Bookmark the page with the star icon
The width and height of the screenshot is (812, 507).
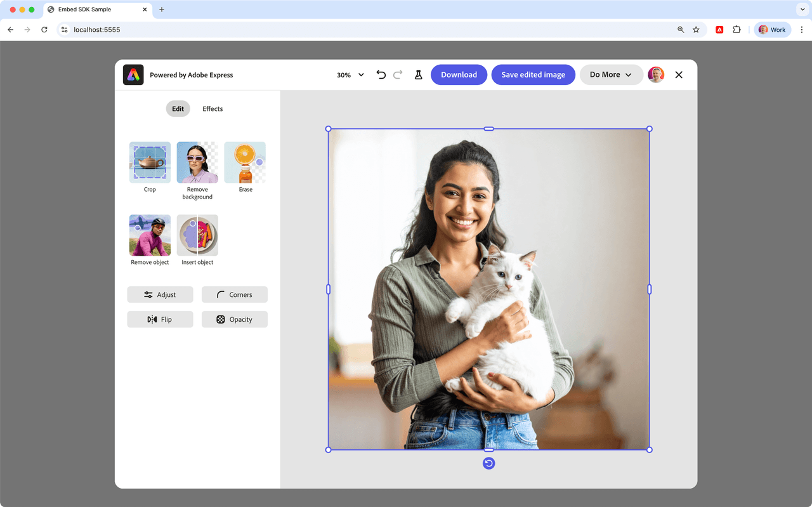696,30
